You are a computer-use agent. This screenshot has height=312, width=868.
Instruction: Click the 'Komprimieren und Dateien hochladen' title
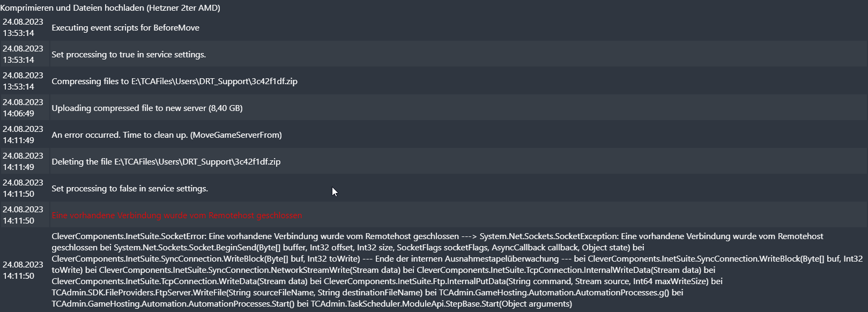pos(110,8)
